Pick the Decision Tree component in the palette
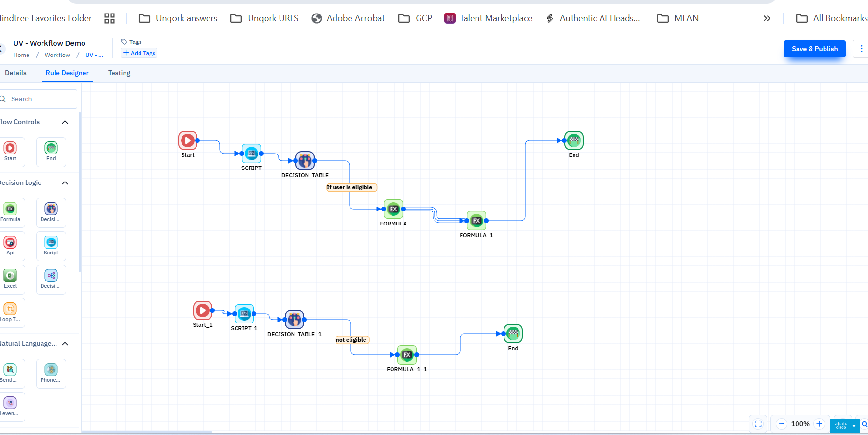 click(51, 279)
